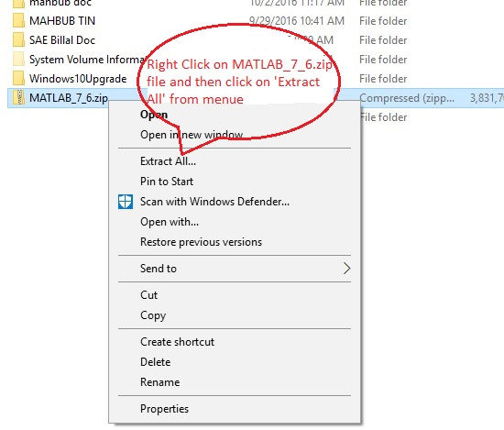Click File folder type for MAHBUB TIN

coord(383,21)
